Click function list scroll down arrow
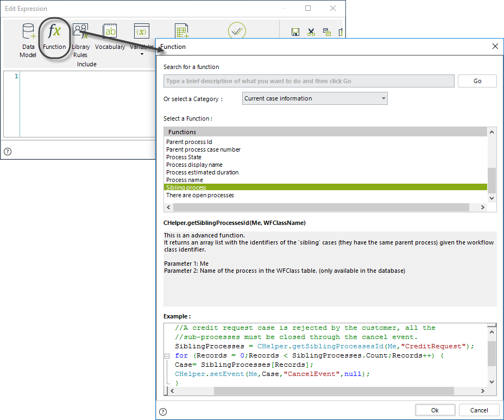 492,198
